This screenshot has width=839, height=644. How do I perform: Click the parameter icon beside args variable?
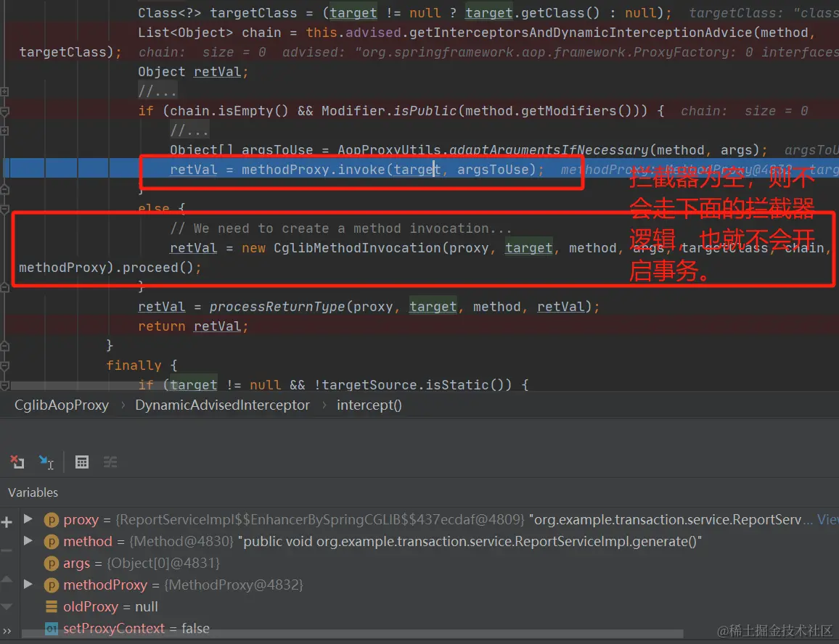pyautogui.click(x=52, y=563)
